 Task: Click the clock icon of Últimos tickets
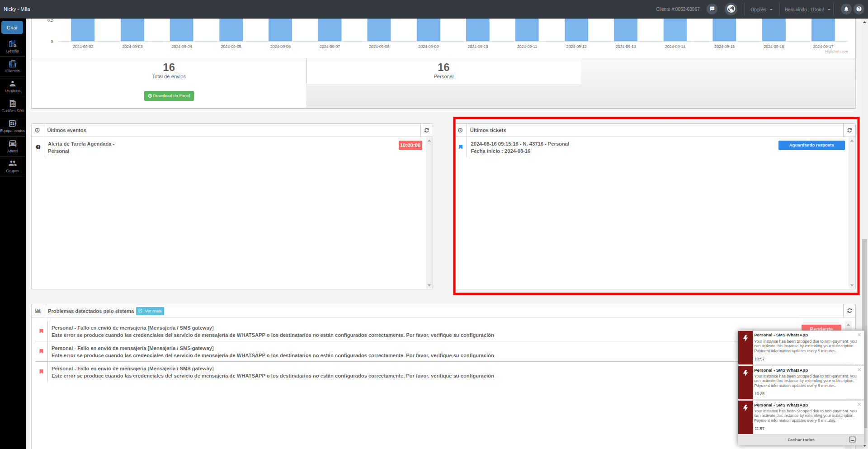460,130
